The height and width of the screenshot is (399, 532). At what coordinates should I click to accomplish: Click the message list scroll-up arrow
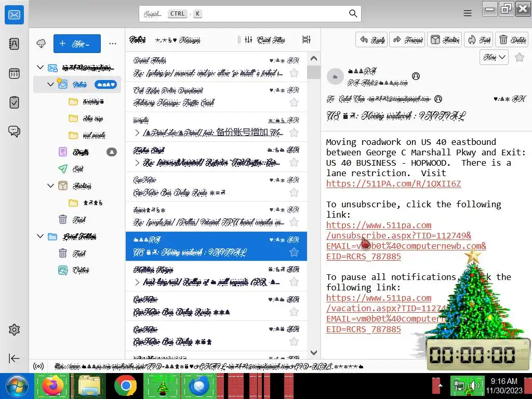[314, 58]
